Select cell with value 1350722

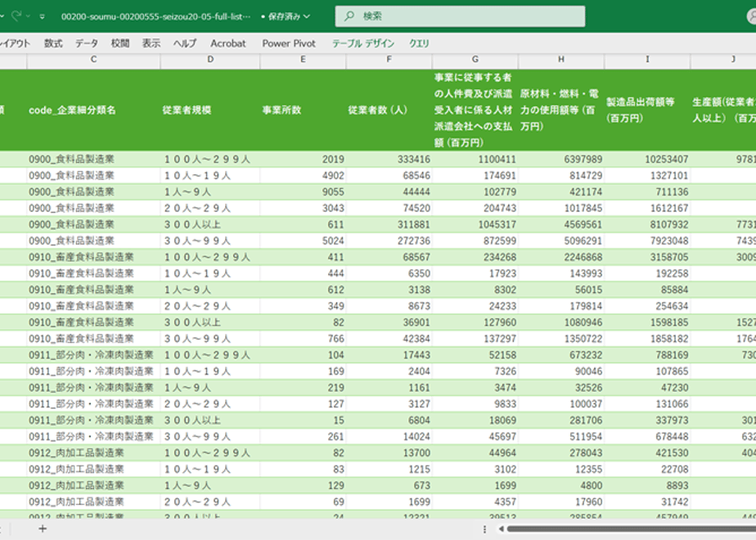[x=561, y=339]
